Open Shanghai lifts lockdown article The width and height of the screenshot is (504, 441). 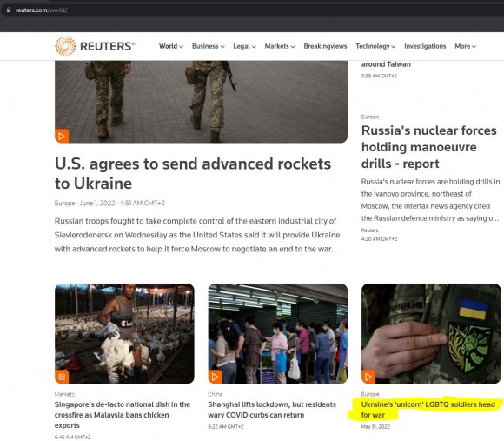point(272,410)
